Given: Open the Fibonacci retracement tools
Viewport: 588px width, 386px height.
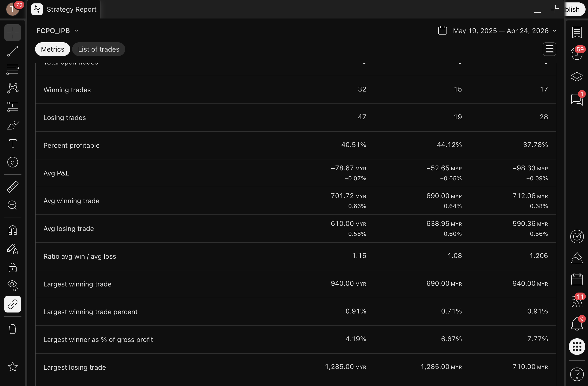Looking at the screenshot, I should pos(13,70).
